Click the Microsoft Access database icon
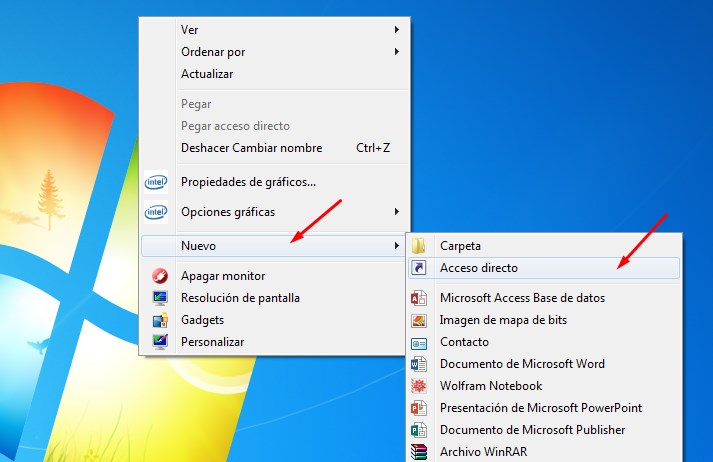Image resolution: width=713 pixels, height=462 pixels. pyautogui.click(x=418, y=298)
